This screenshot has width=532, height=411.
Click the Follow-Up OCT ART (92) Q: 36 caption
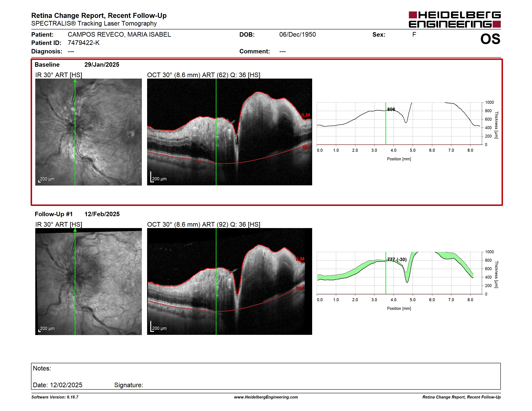click(x=204, y=224)
